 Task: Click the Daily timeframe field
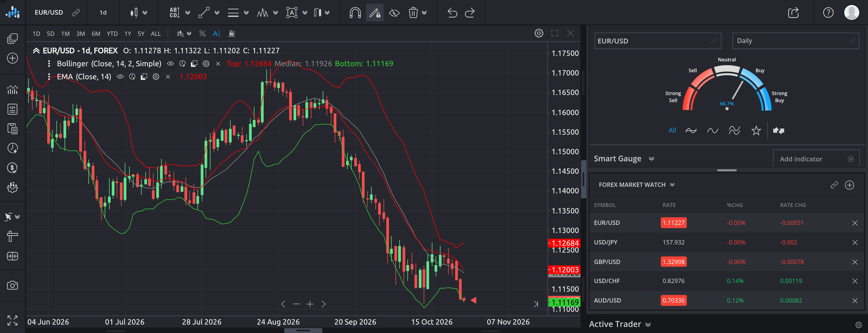796,41
